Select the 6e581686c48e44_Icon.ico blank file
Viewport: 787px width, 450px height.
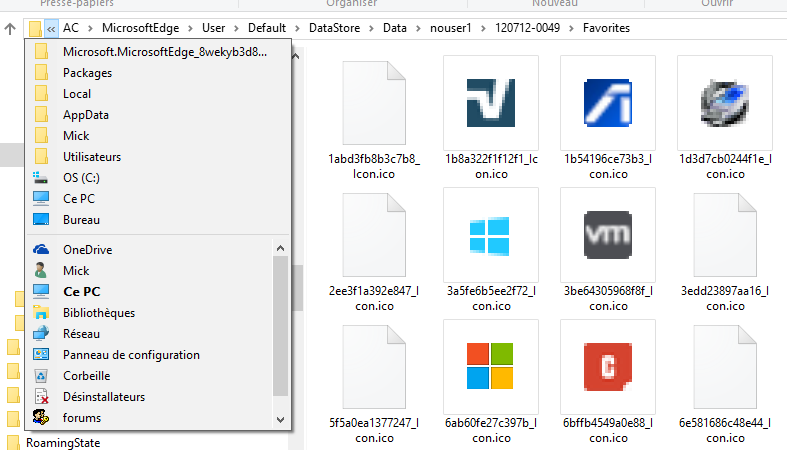pyautogui.click(x=725, y=367)
